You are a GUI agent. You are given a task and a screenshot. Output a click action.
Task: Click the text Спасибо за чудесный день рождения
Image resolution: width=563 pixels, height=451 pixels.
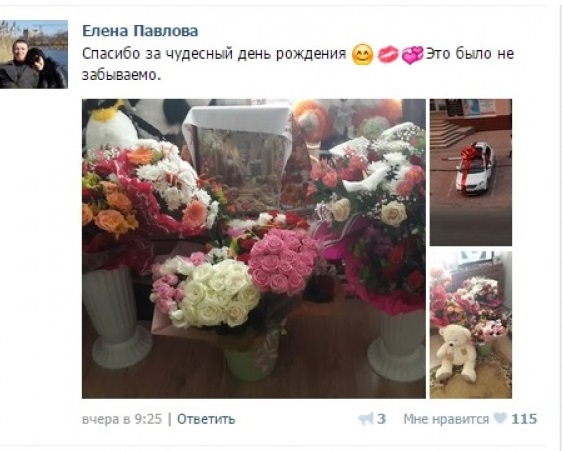click(x=214, y=54)
